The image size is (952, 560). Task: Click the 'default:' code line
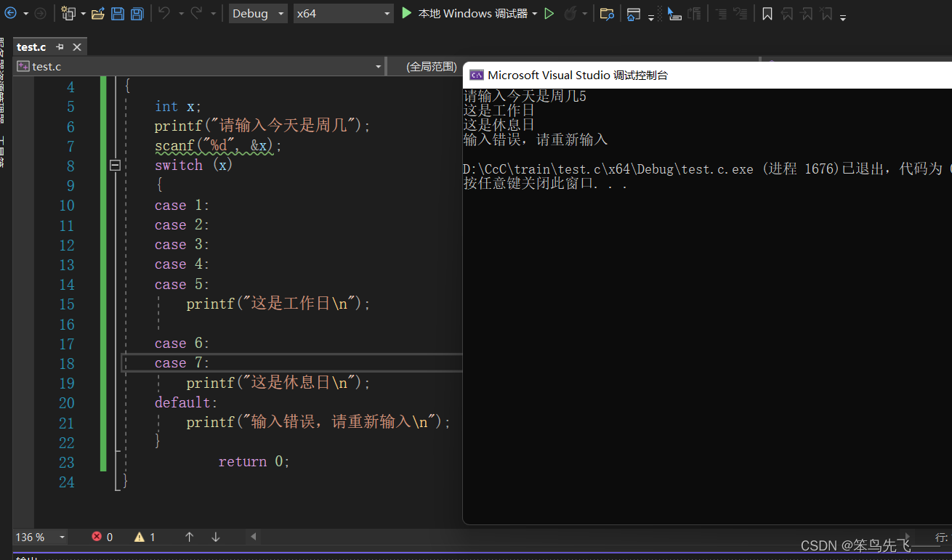[186, 402]
